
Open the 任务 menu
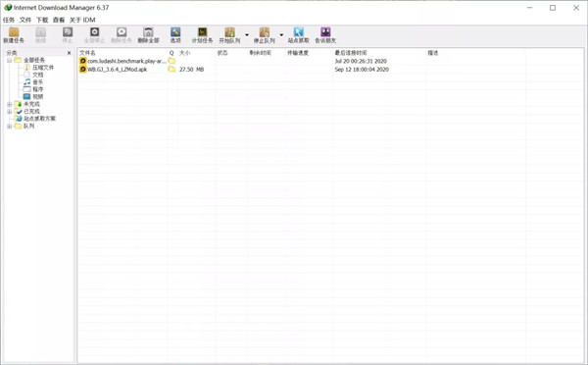[x=9, y=20]
